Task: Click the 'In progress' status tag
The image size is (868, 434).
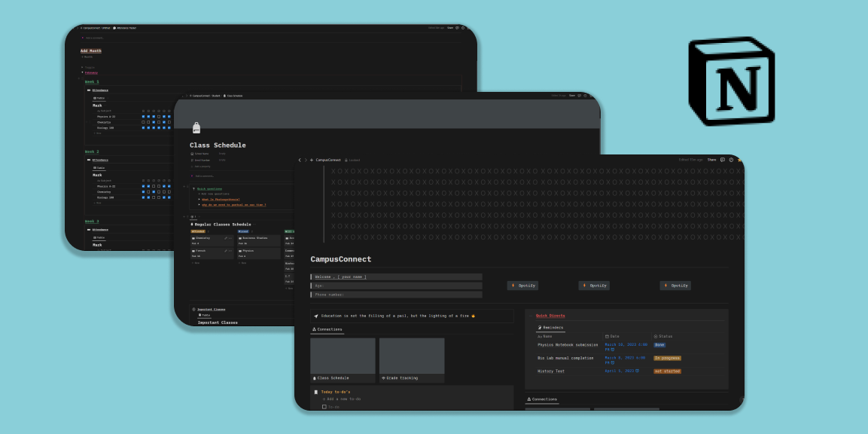Action: coord(667,358)
